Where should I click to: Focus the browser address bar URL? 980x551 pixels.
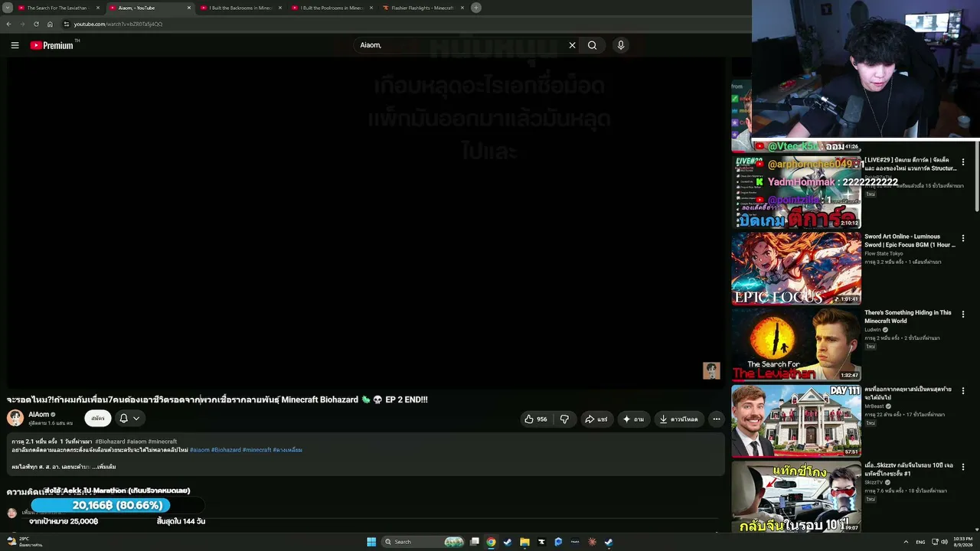(118, 24)
